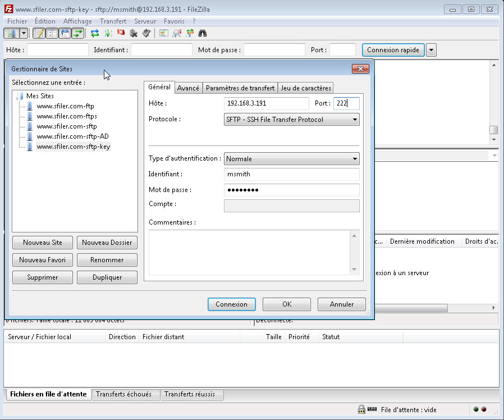Click the reconnect to last server icon
504x420 pixels.
pyautogui.click(x=146, y=33)
